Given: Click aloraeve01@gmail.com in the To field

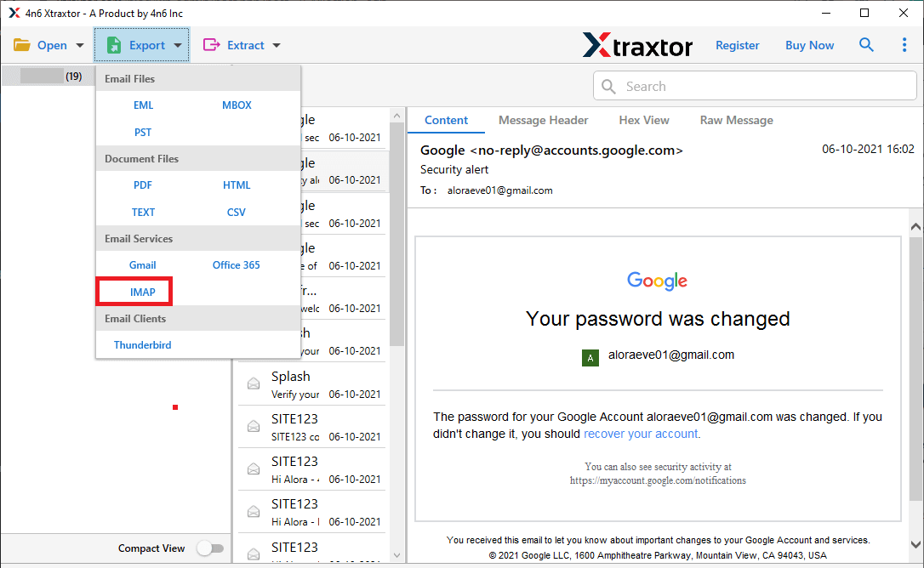Looking at the screenshot, I should pyautogui.click(x=499, y=190).
